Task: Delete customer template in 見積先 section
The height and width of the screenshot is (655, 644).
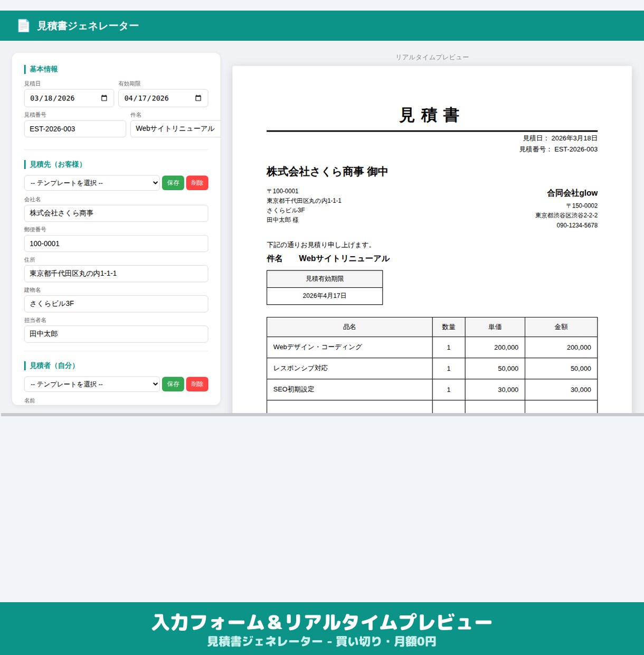Action: click(x=197, y=183)
